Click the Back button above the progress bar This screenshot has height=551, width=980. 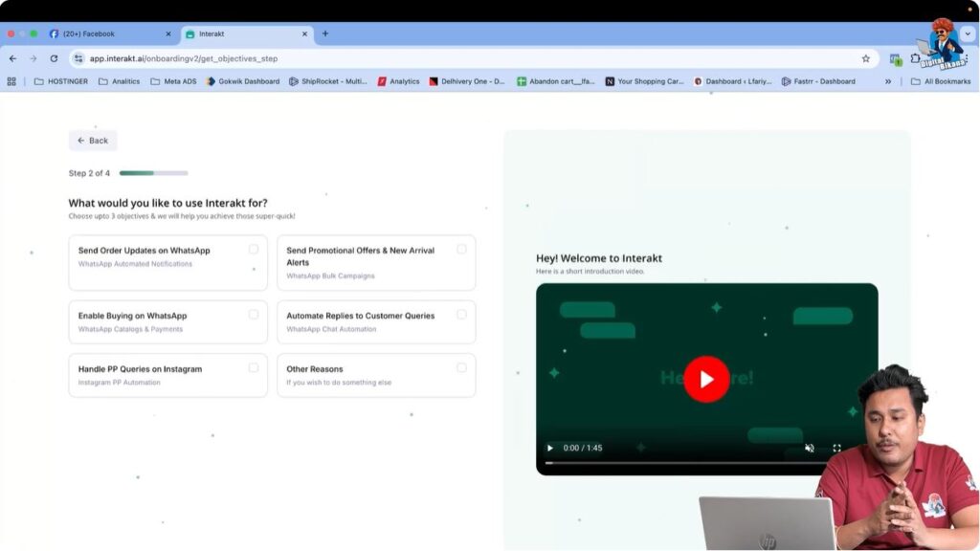pyautogui.click(x=92, y=140)
